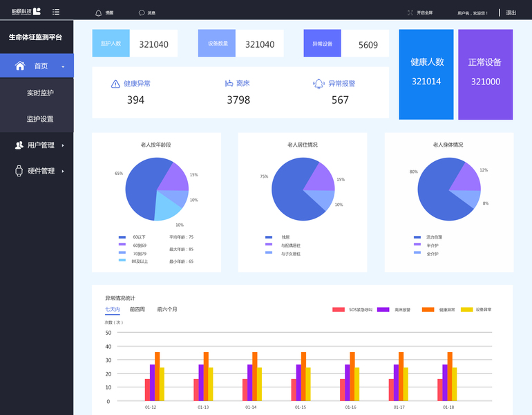Image resolution: width=532 pixels, height=415 pixels.
Task: Click the 用户名，欢迎您 user text
Action: coord(473,13)
